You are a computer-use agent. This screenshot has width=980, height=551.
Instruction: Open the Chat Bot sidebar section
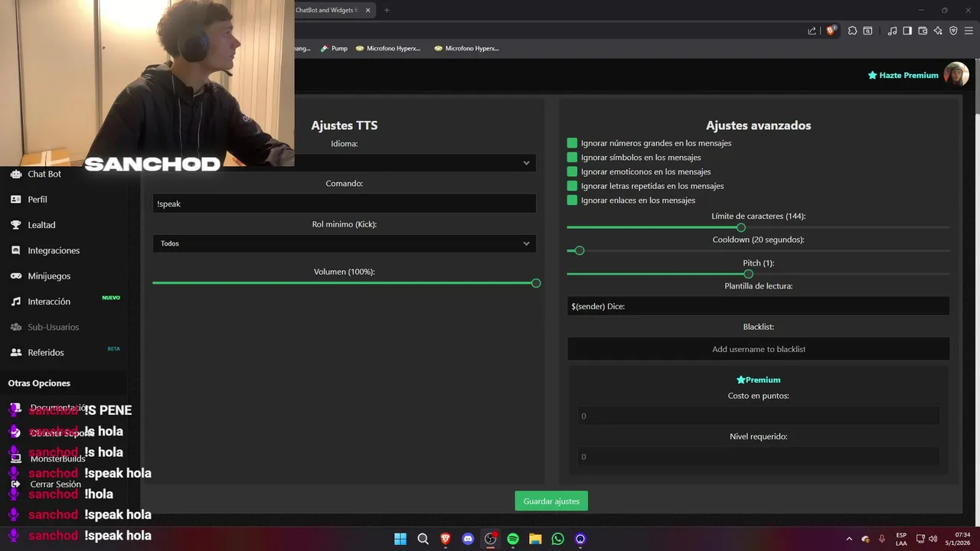(x=44, y=174)
